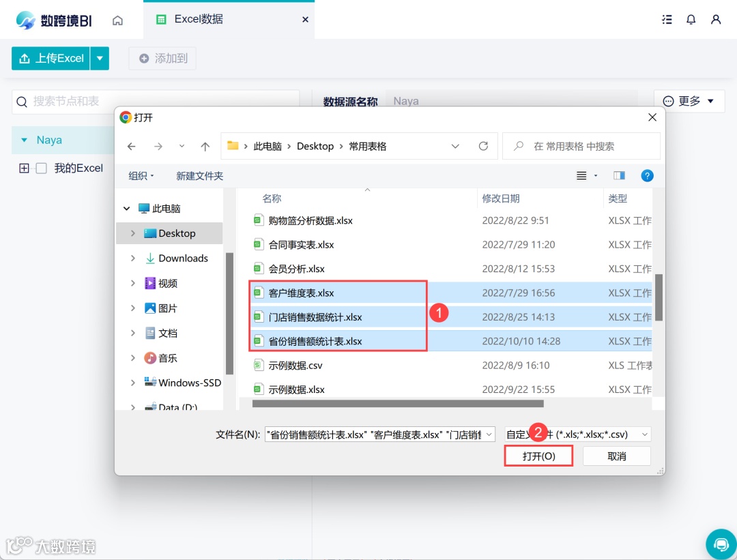
Task: Click the user profile icon
Action: (714, 19)
